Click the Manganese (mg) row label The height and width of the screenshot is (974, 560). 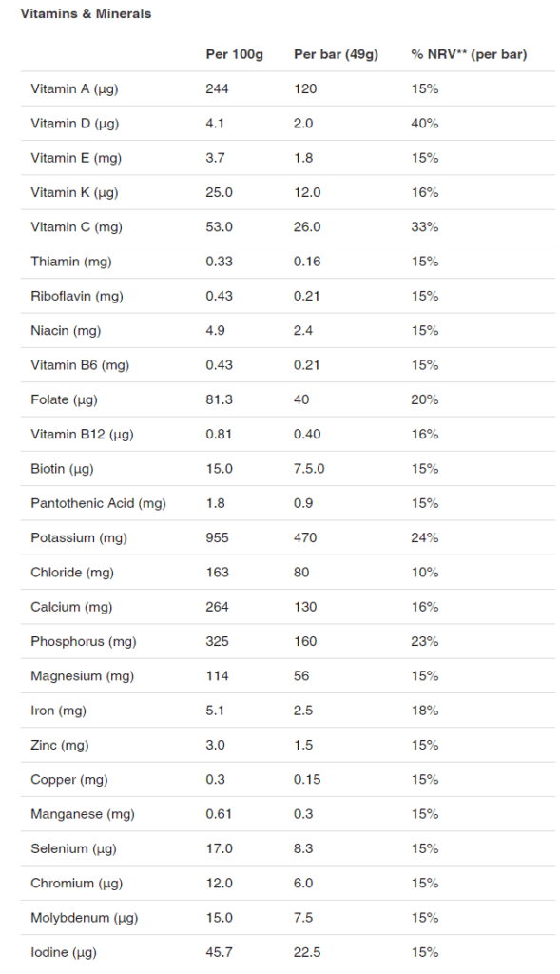83,814
